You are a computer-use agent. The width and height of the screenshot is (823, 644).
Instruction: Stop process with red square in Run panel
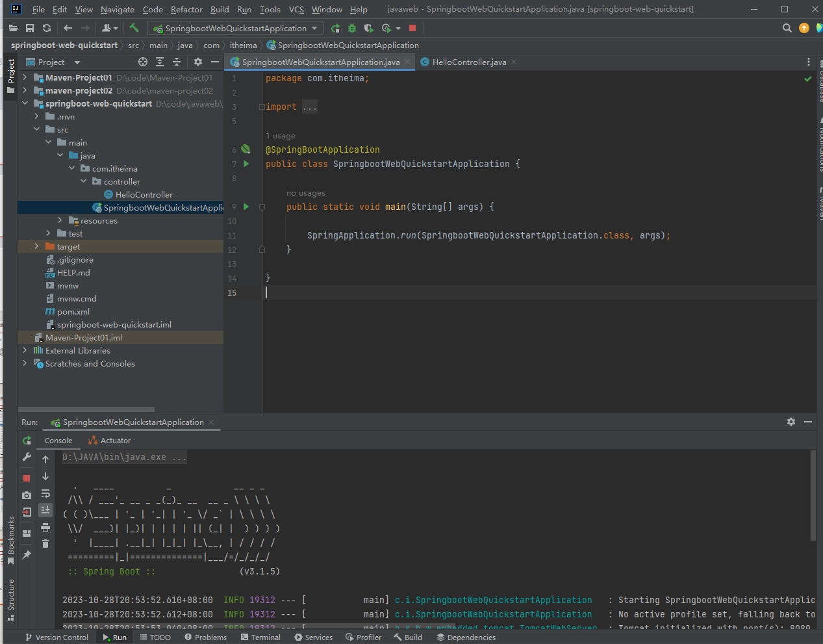click(27, 478)
